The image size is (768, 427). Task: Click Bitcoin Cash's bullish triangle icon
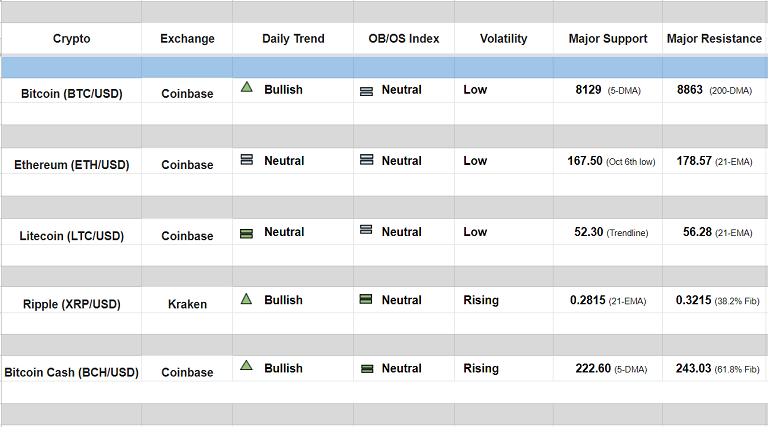pyautogui.click(x=246, y=366)
